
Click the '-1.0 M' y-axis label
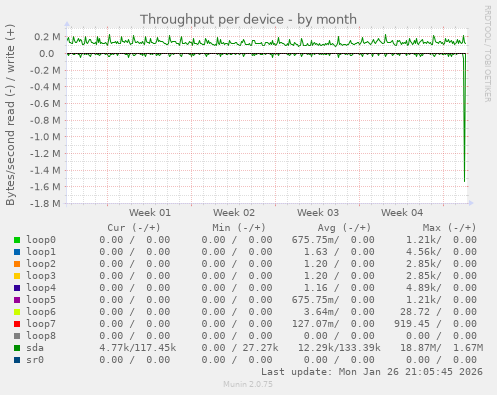[45, 137]
